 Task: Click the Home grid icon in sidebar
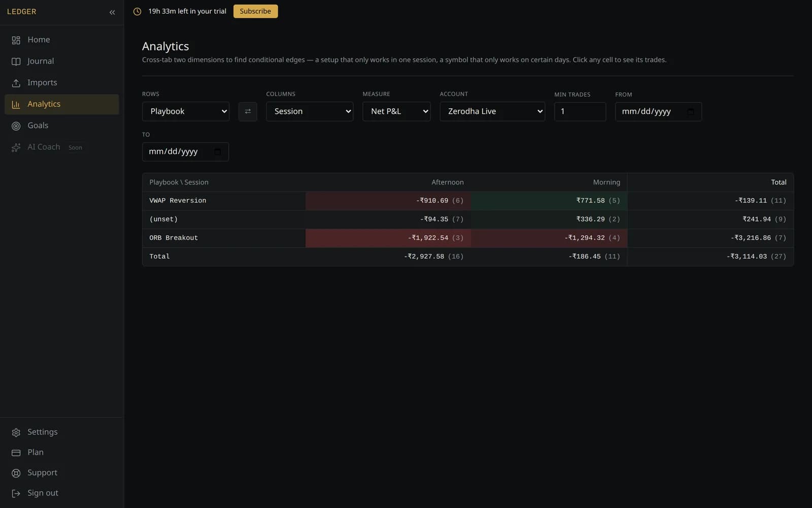tap(16, 40)
